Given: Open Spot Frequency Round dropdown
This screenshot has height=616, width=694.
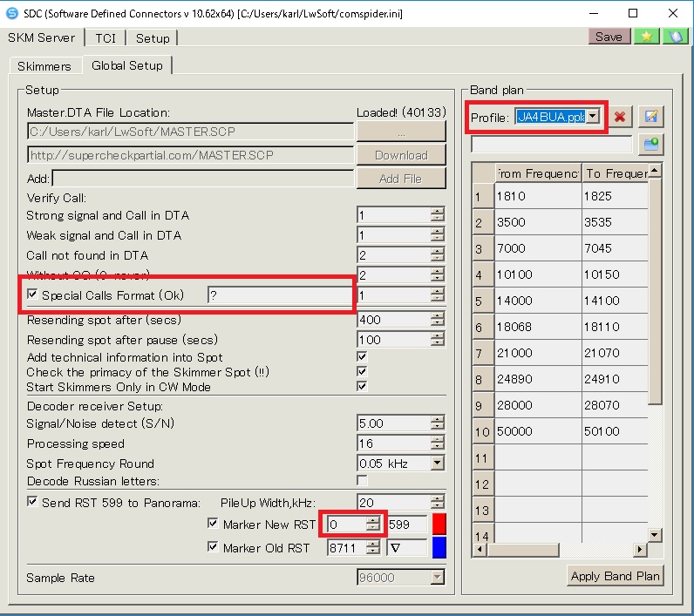Looking at the screenshot, I should (438, 463).
